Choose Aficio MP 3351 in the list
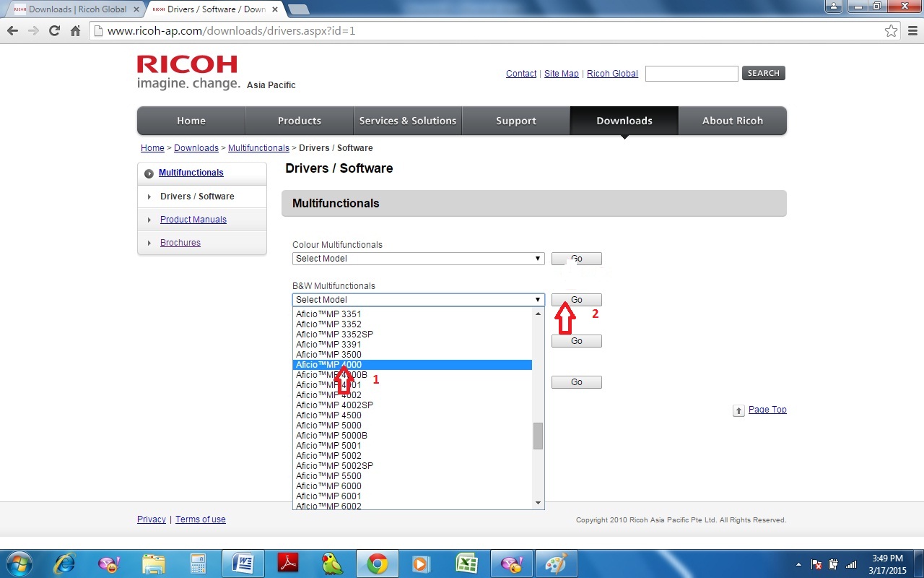Image resolution: width=924 pixels, height=578 pixels. point(413,314)
